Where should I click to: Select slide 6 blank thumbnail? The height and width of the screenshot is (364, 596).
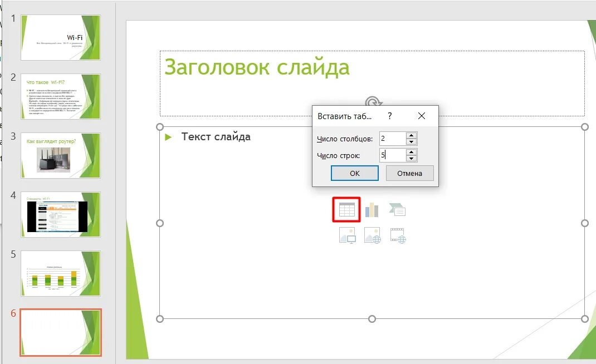tap(61, 332)
